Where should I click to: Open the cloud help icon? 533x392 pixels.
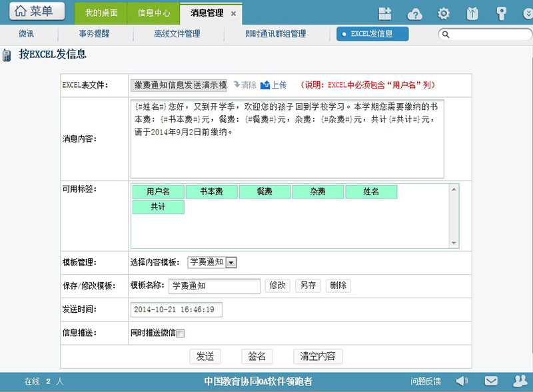415,13
